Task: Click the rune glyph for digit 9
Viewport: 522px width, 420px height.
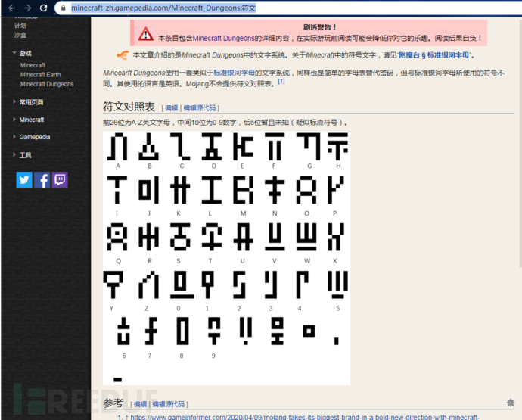Action: click(x=214, y=331)
